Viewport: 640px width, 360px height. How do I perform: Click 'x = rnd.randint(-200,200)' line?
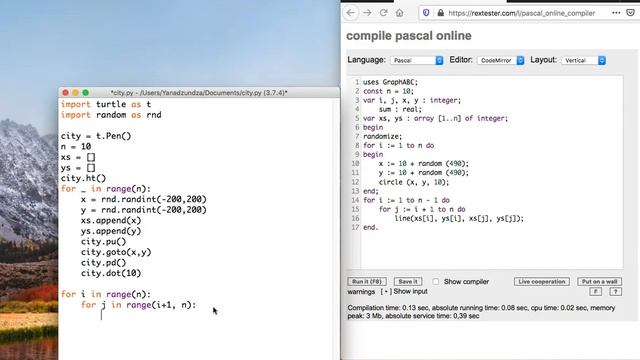(144, 199)
